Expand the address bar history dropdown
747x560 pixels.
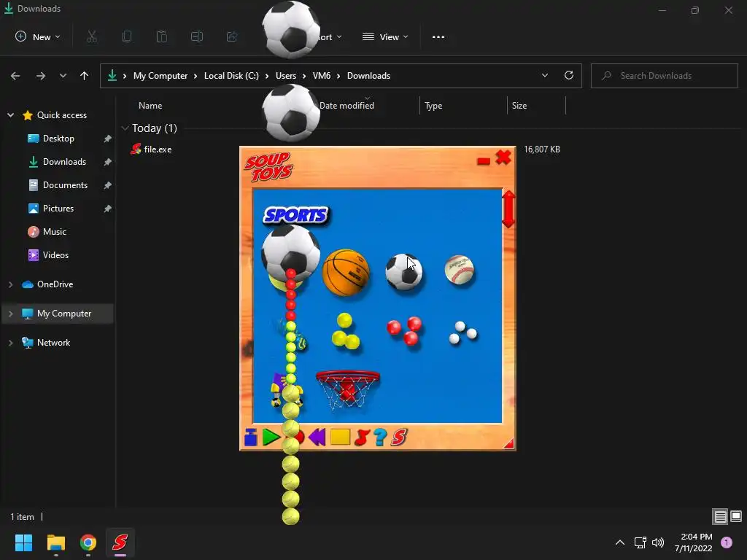pyautogui.click(x=545, y=75)
